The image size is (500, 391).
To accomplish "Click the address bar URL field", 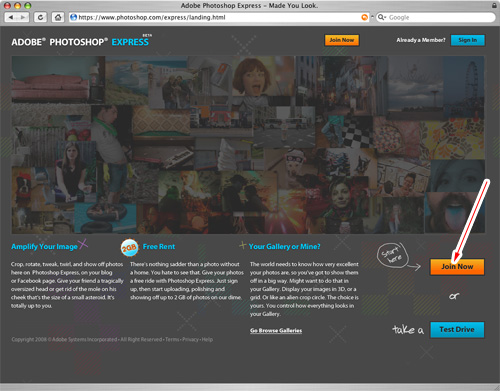I will [218, 17].
